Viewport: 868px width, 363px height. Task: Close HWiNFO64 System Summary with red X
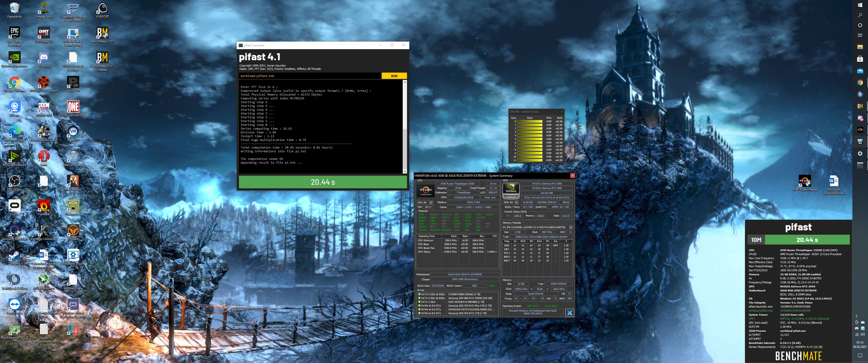pos(572,175)
